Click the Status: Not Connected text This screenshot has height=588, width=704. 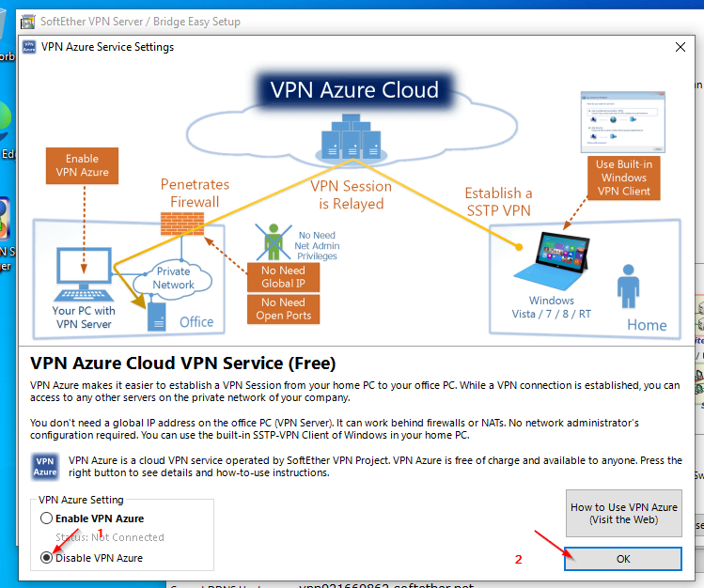110,537
